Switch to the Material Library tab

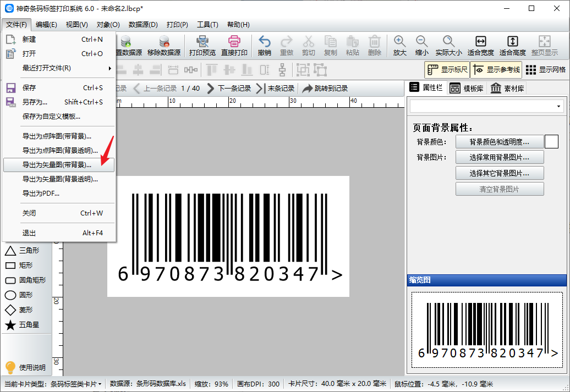click(507, 89)
